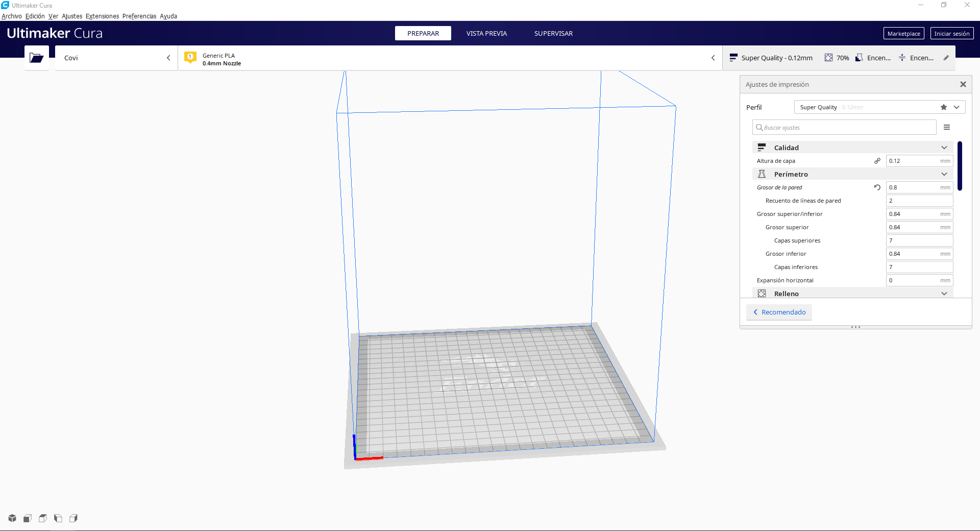Open the Perfil Super Quality dropdown arrow
980x531 pixels.
click(x=957, y=107)
